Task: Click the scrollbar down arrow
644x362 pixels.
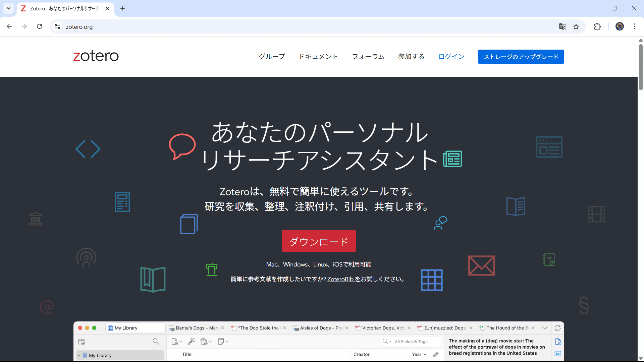Action: coord(641,358)
